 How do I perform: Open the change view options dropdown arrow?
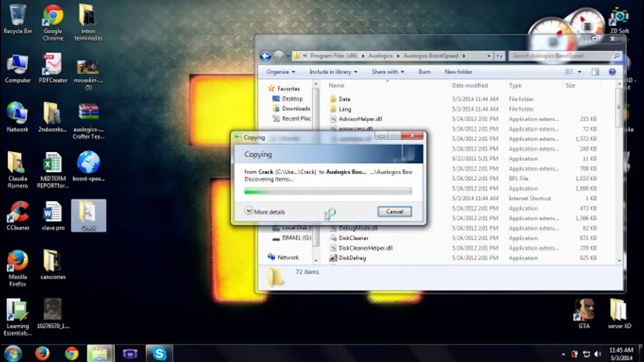580,72
